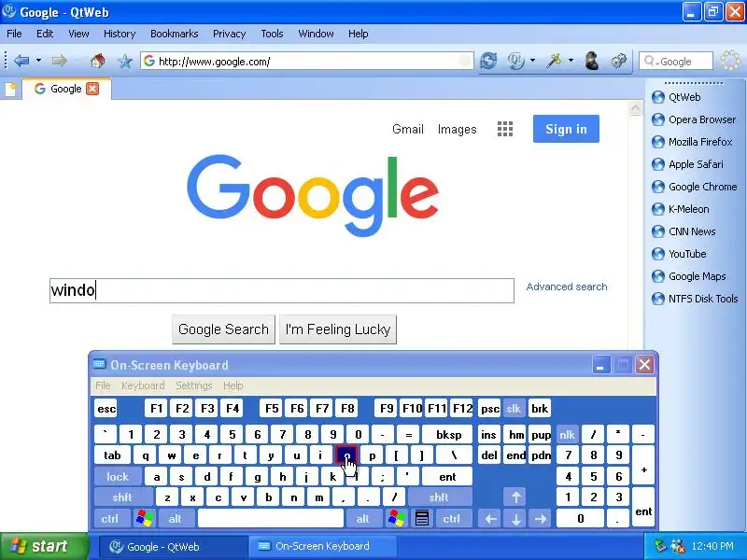Open the Google apps grid icon

[505, 129]
